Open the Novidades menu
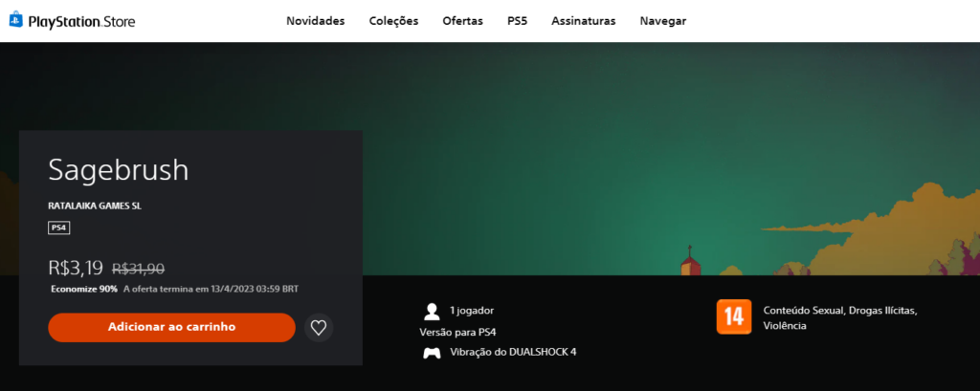The width and height of the screenshot is (980, 391). [315, 21]
